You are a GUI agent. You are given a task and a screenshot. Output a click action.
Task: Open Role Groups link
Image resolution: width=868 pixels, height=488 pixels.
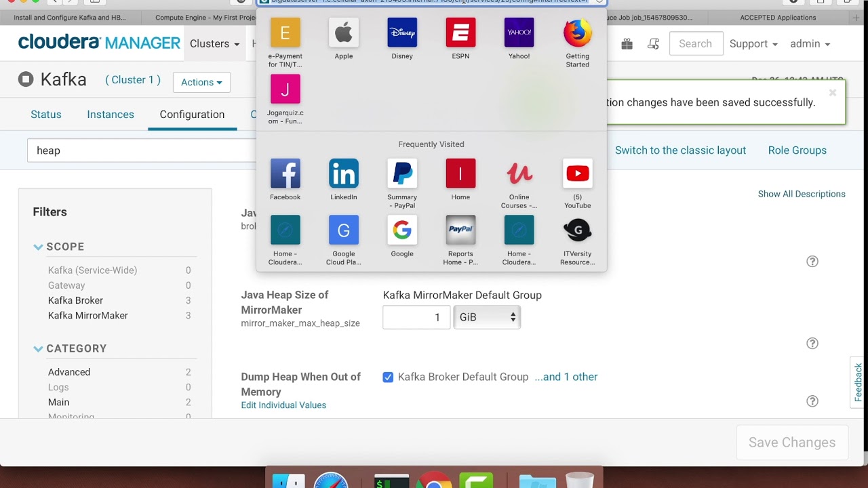797,150
